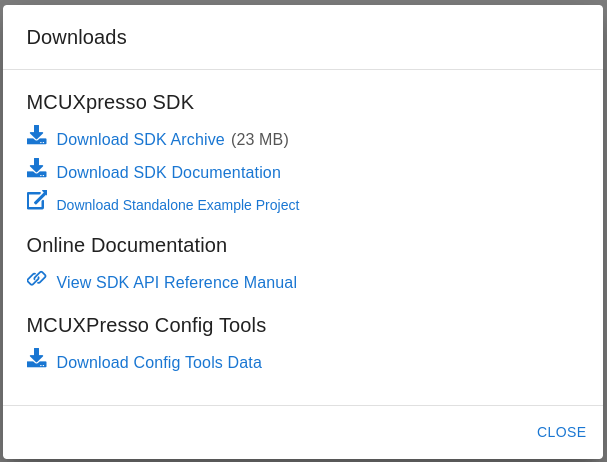
Task: Click the download icon beside SDK Archive
Action: click(37, 135)
